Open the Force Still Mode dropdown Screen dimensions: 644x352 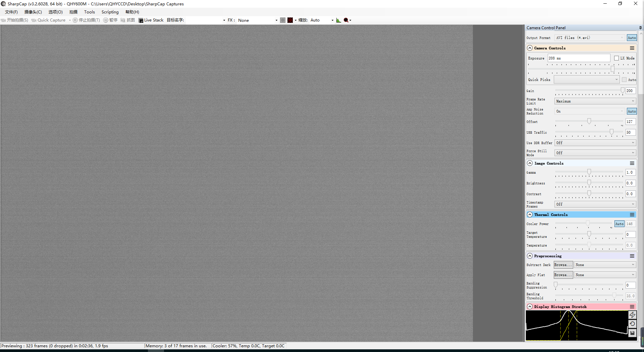click(x=595, y=153)
